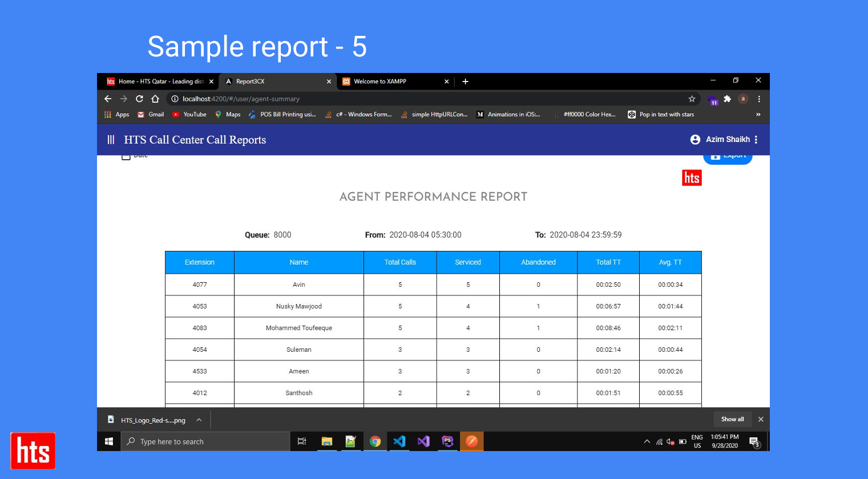
Task: Open the YouTube bookmark
Action: (189, 115)
